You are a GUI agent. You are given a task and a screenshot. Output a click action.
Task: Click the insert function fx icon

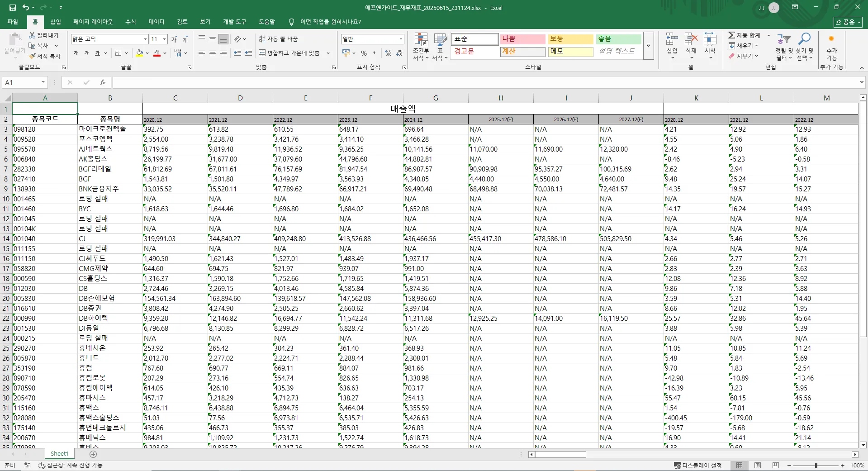point(103,82)
